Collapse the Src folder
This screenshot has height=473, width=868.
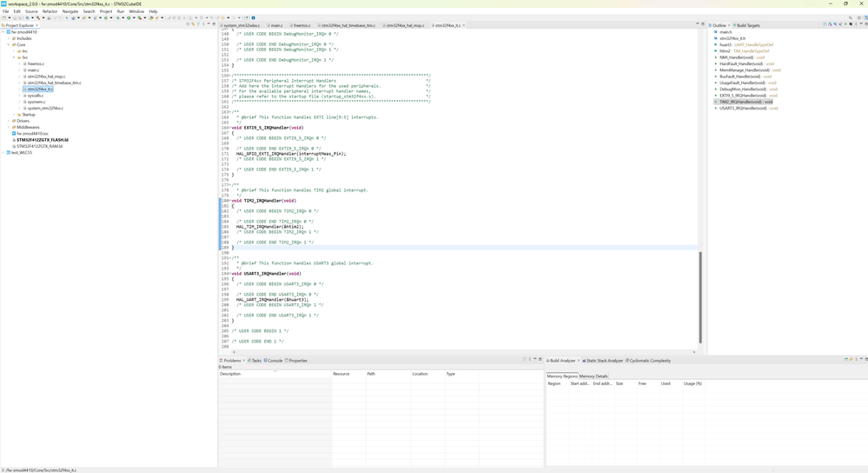click(14, 57)
